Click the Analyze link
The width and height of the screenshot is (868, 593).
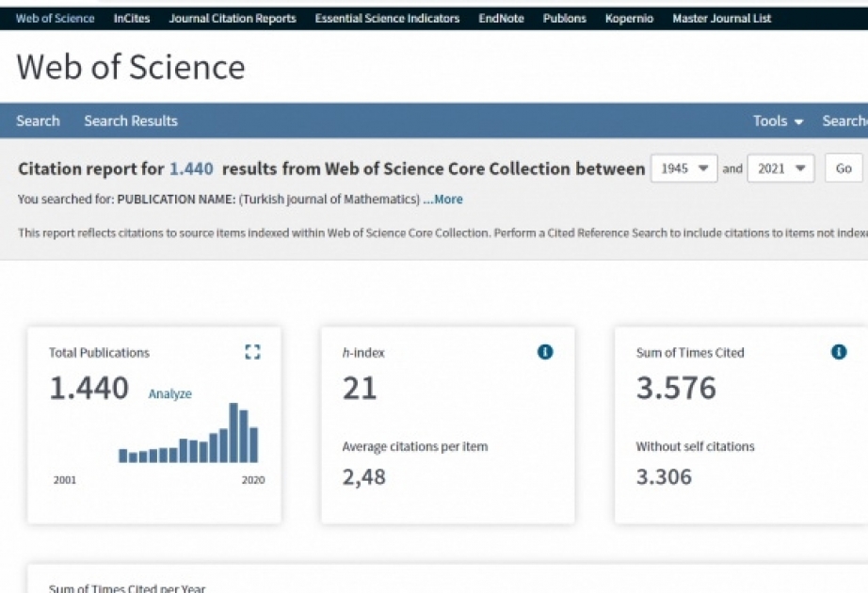[x=170, y=393]
